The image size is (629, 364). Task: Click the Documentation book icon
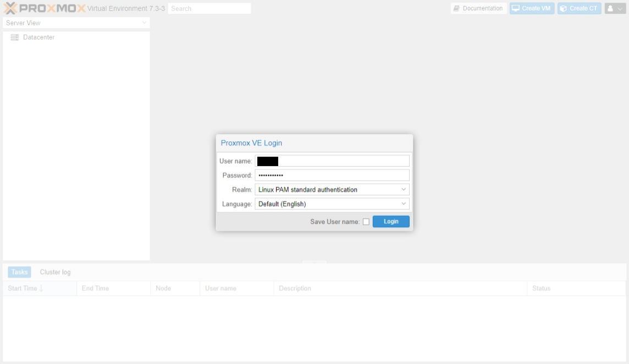pos(456,8)
